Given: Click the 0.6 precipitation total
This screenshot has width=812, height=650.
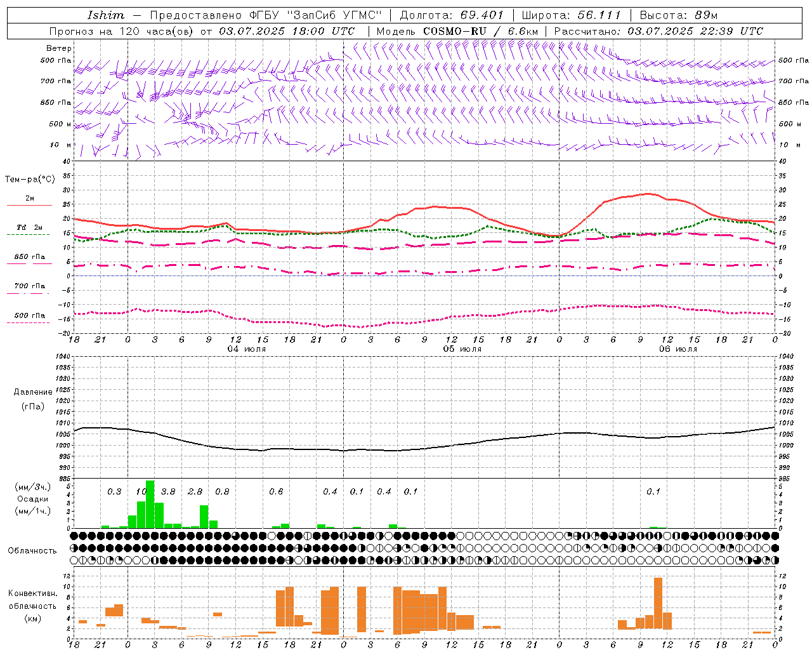Looking at the screenshot, I should click(x=276, y=492).
